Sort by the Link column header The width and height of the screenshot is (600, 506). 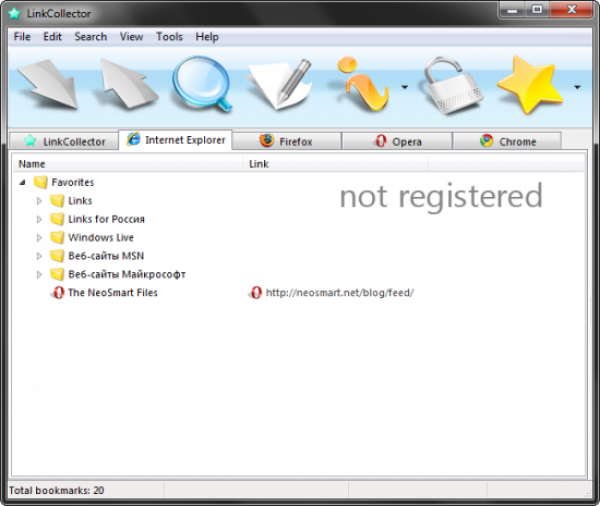pos(336,164)
